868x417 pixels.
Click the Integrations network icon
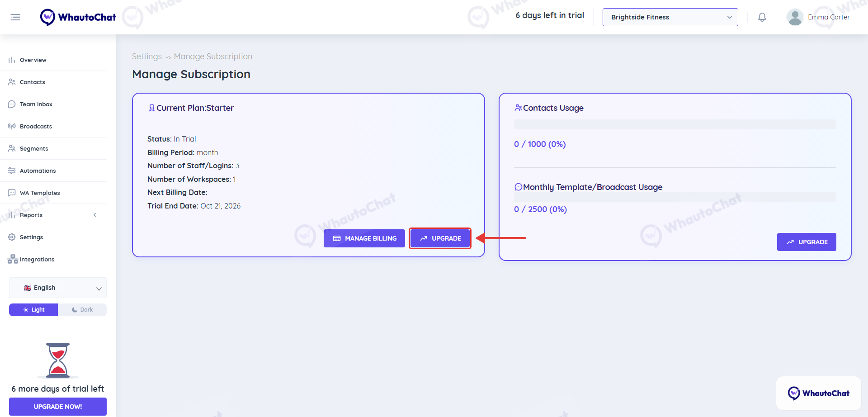(13, 259)
